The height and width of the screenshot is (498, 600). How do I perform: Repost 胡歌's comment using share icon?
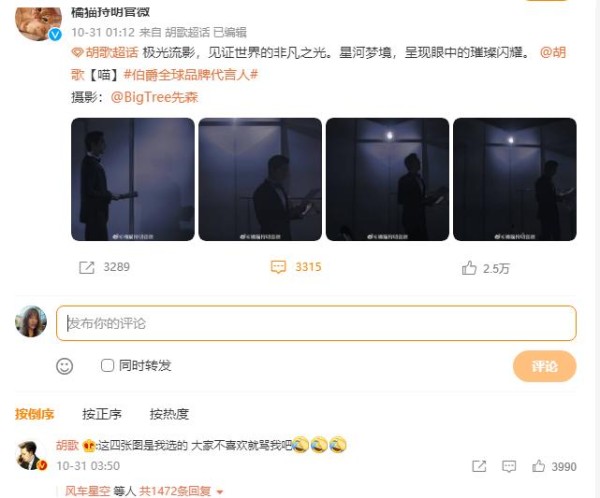[x=479, y=466]
